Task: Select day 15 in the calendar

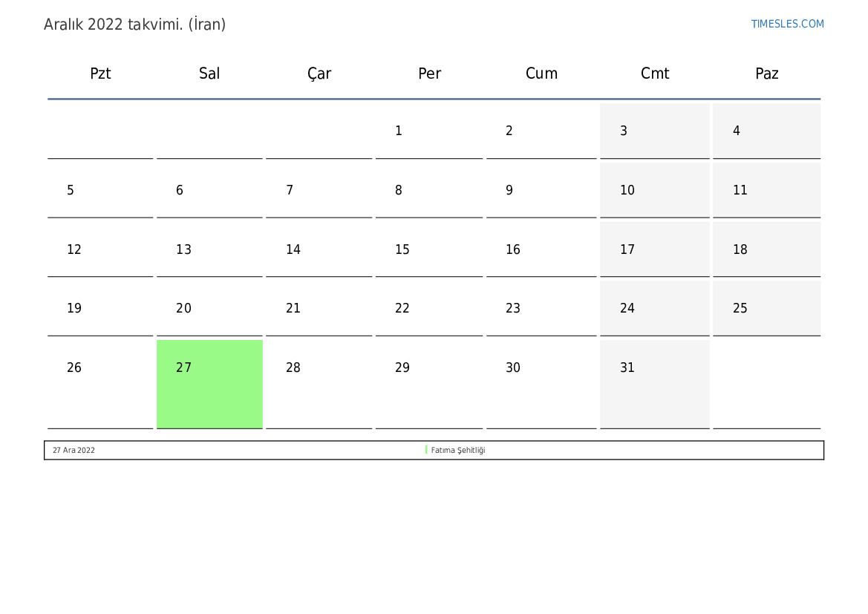Action: click(402, 249)
